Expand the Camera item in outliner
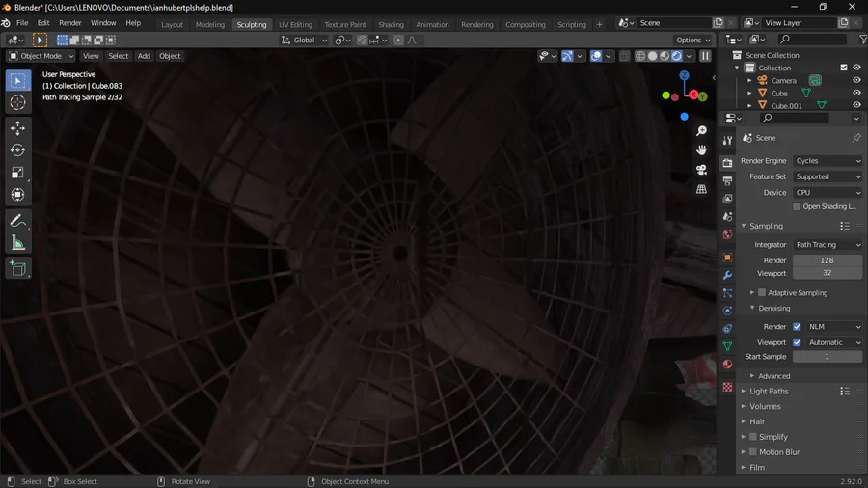Viewport: 868px width, 488px height. point(749,80)
